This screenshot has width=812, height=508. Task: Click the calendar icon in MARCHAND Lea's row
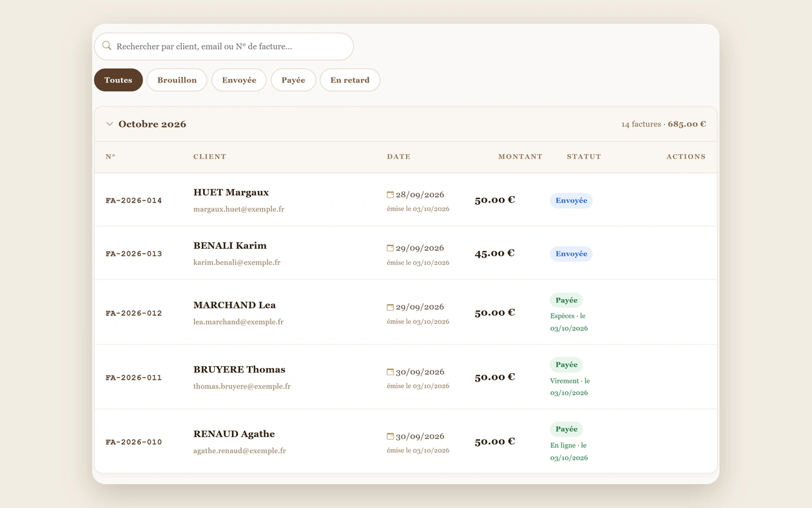[390, 307]
